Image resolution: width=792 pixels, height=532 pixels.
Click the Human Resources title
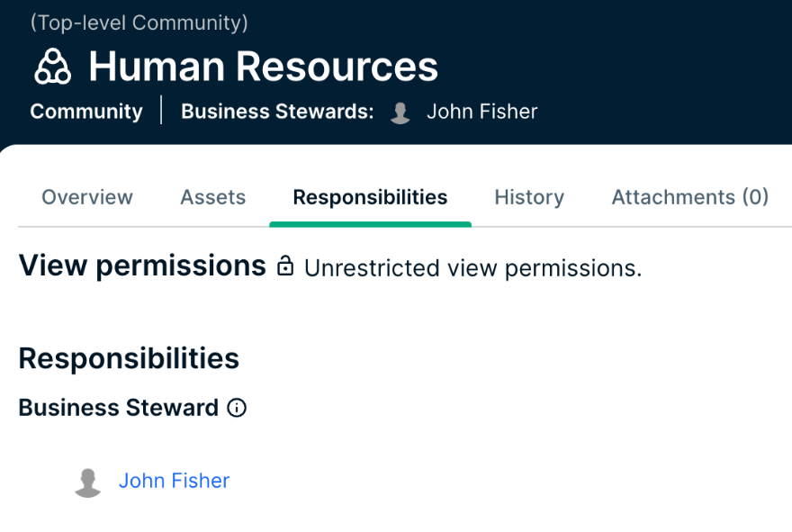click(x=263, y=67)
